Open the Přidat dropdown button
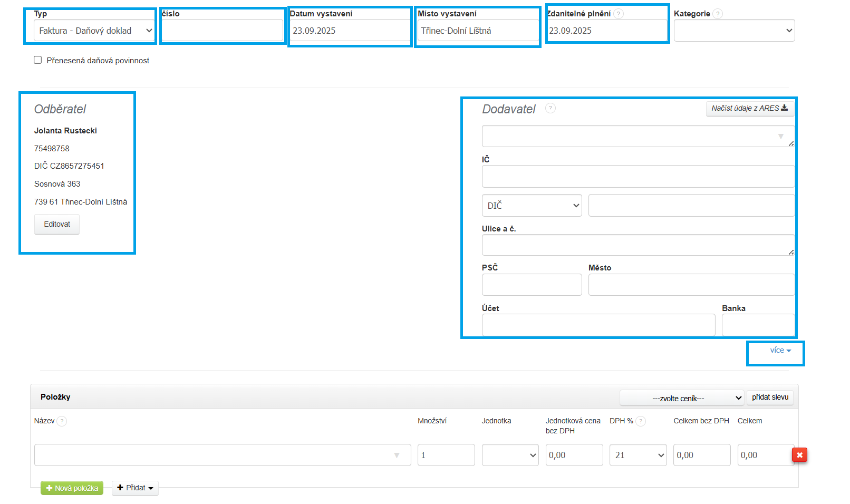Viewport: 850px width, 504px height. (x=135, y=488)
